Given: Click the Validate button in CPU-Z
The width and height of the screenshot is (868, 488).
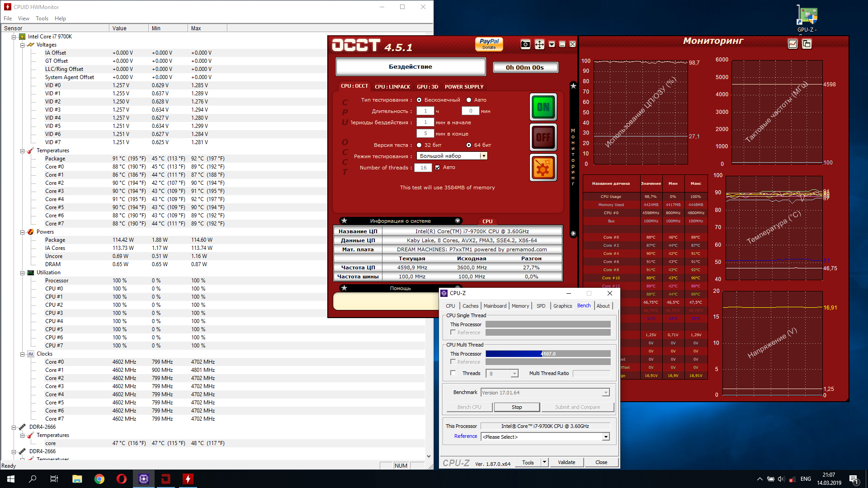Looking at the screenshot, I should pyautogui.click(x=566, y=462).
